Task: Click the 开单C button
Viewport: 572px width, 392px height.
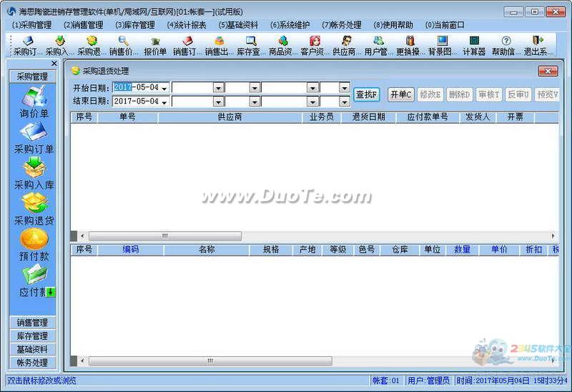Action: pos(400,94)
